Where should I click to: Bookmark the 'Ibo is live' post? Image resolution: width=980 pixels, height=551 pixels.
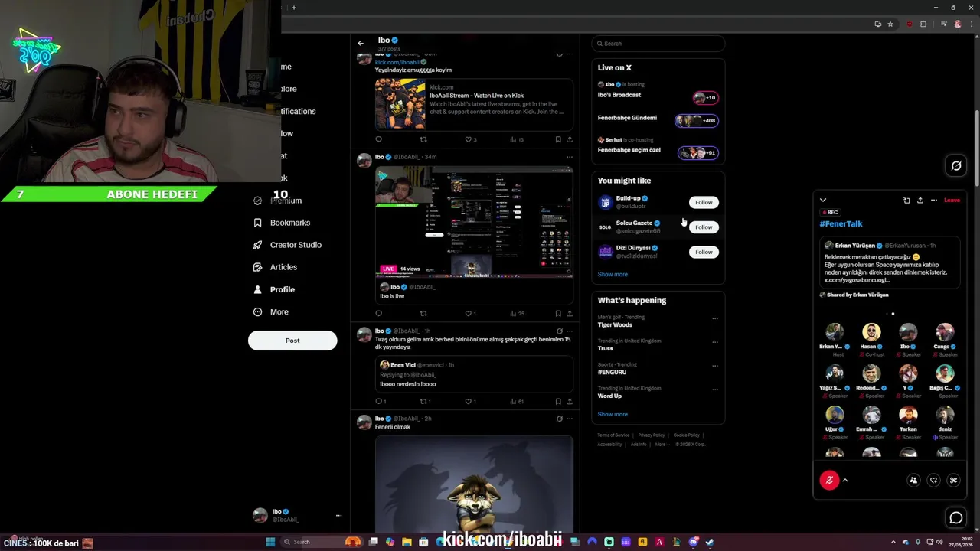pos(557,313)
